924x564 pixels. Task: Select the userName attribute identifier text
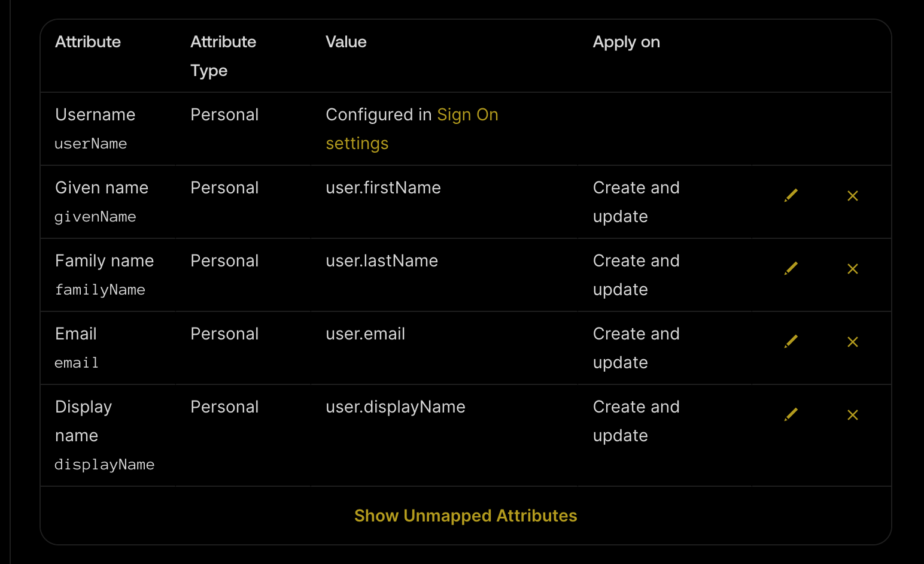click(x=91, y=144)
